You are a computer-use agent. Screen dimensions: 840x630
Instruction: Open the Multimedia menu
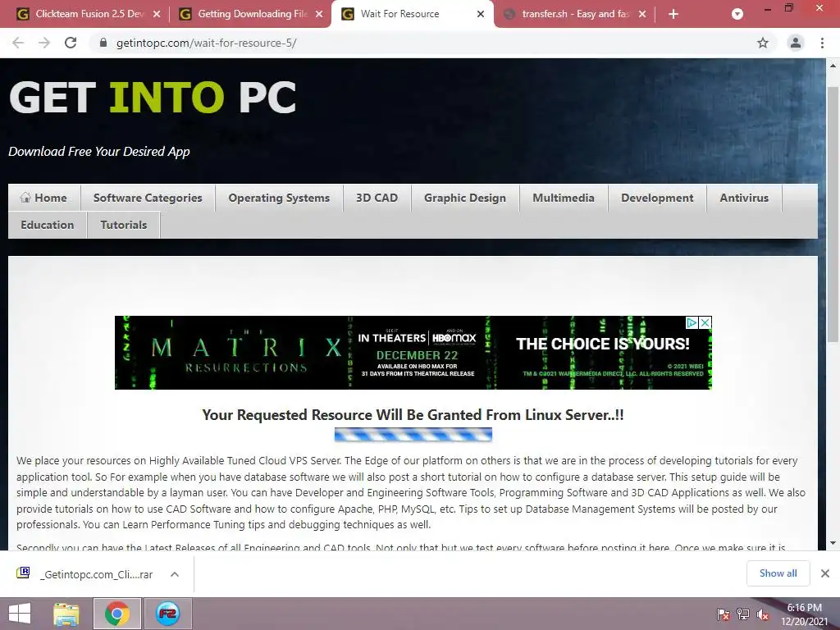point(563,198)
